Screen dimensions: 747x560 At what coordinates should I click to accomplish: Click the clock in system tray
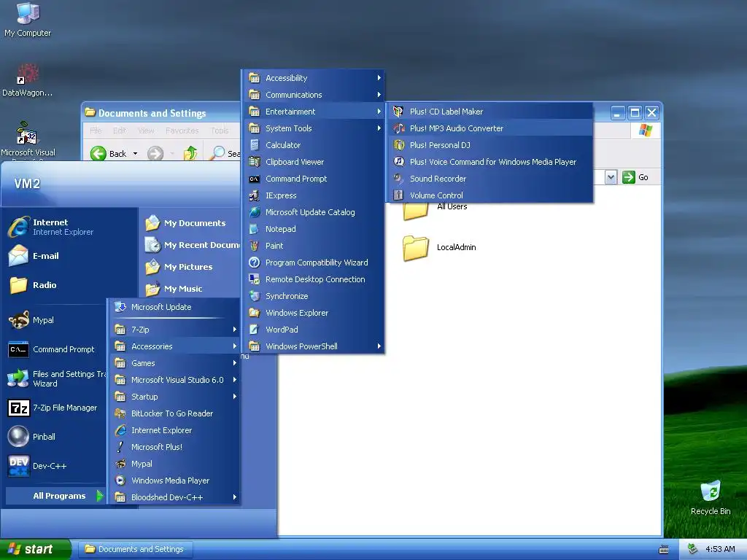[720, 549]
